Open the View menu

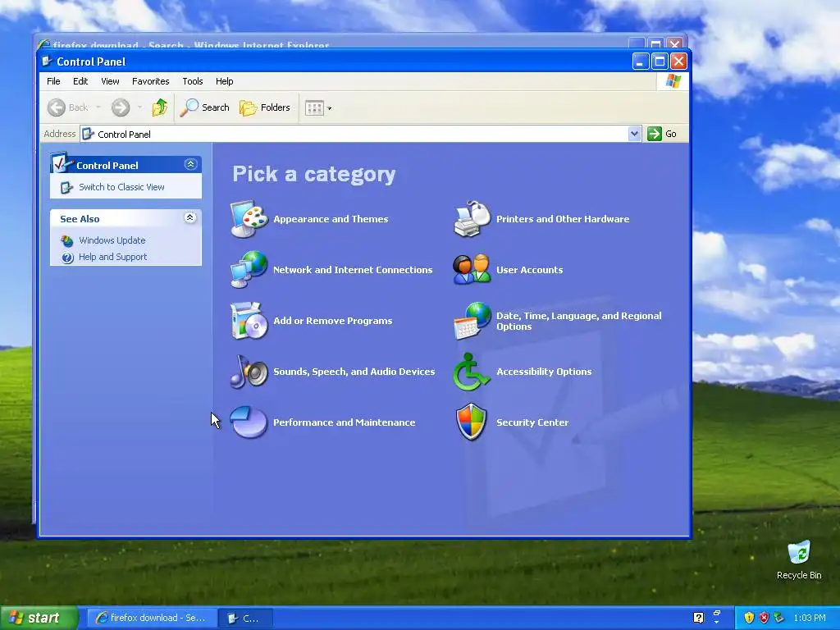tap(111, 81)
